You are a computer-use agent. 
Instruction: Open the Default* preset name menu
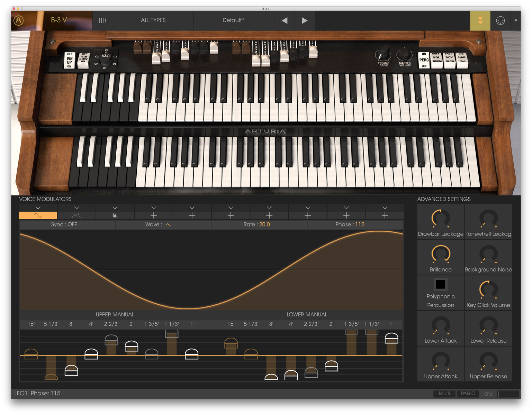tap(233, 20)
